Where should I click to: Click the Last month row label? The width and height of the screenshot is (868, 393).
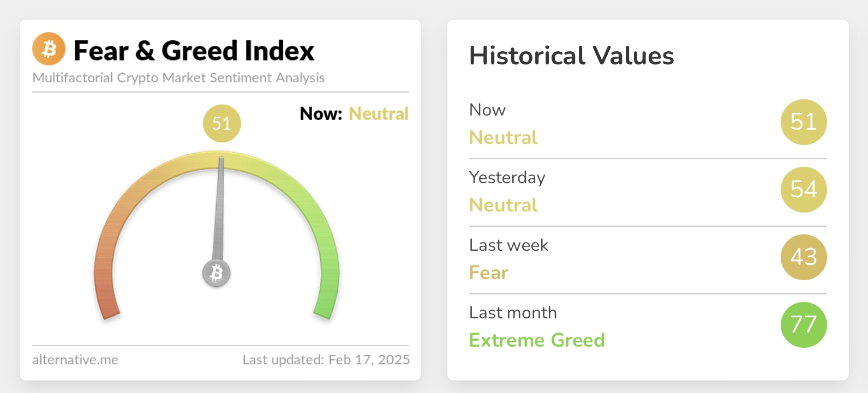click(x=513, y=313)
